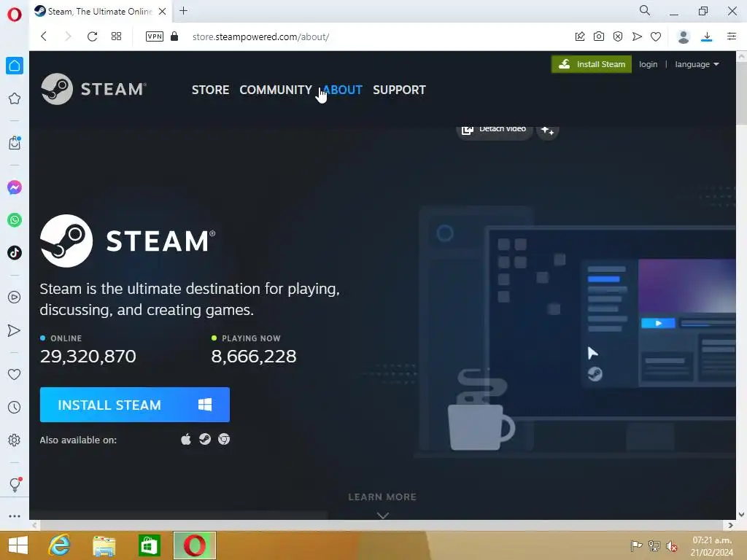747x560 pixels.
Task: Open Pinboards heart in sidebar
Action: coord(15,374)
